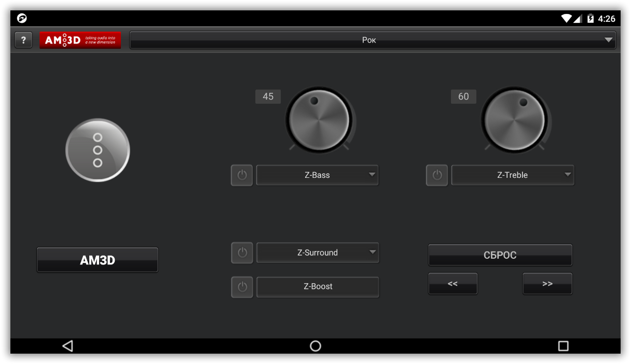Open the Z-Treble effect dropdown
Screen dimensions: 631x364
[x=513, y=175]
